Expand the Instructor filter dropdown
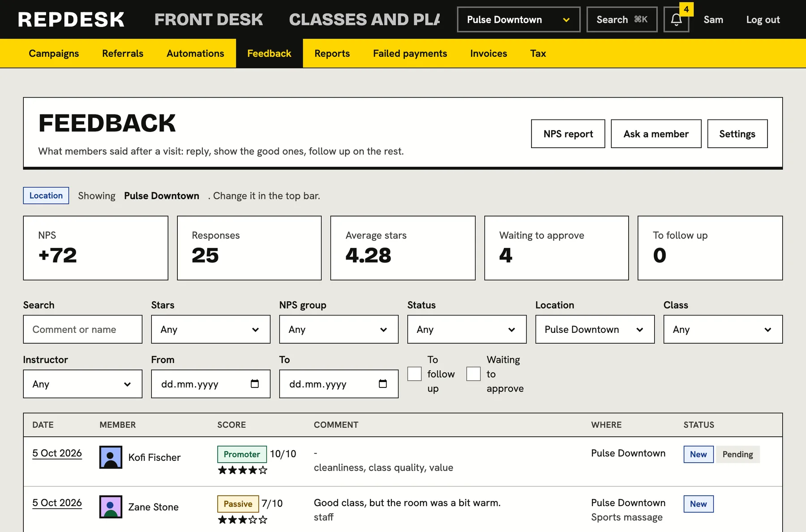806x532 pixels. point(83,384)
